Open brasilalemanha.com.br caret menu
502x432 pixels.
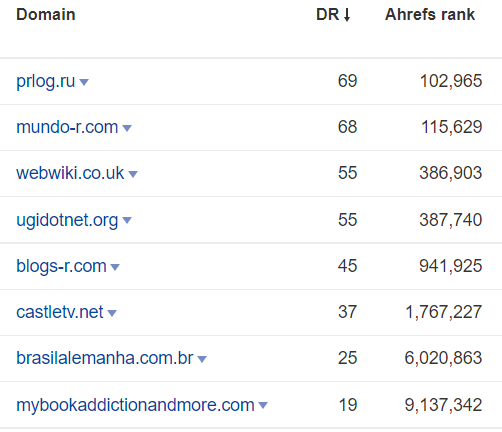(202, 359)
